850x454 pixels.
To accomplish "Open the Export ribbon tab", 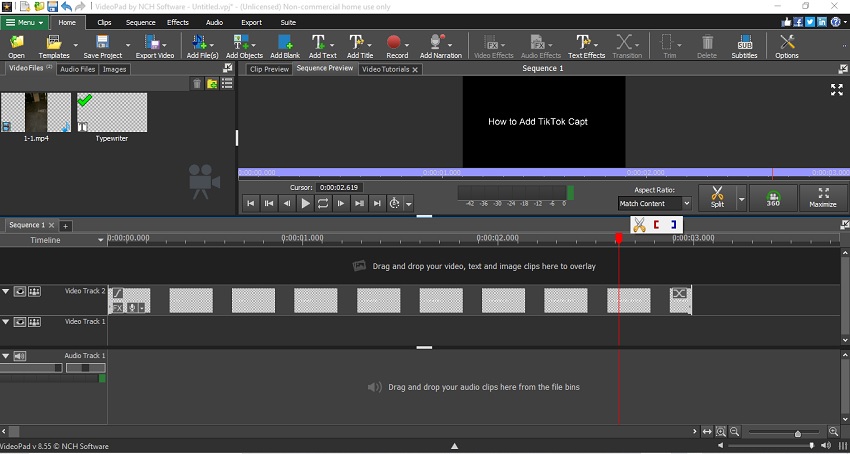I will tap(252, 22).
